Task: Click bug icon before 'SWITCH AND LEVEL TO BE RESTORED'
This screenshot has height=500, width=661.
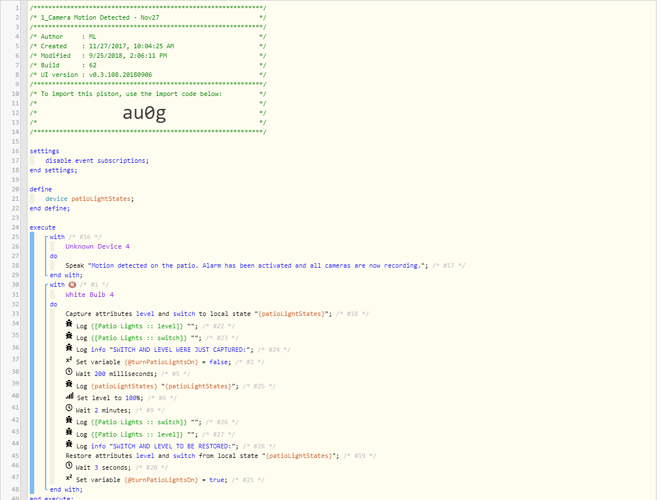Action: tap(69, 444)
